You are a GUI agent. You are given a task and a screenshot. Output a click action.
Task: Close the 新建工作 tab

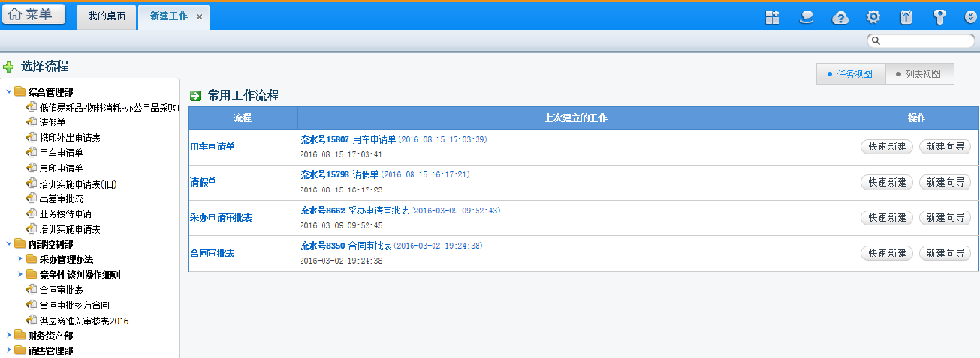click(x=199, y=17)
